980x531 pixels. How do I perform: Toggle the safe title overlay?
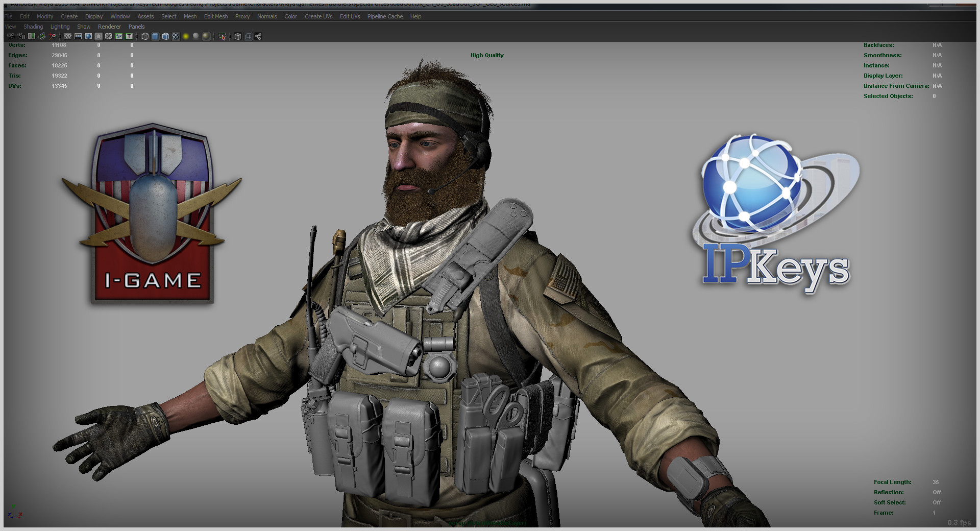[x=129, y=36]
